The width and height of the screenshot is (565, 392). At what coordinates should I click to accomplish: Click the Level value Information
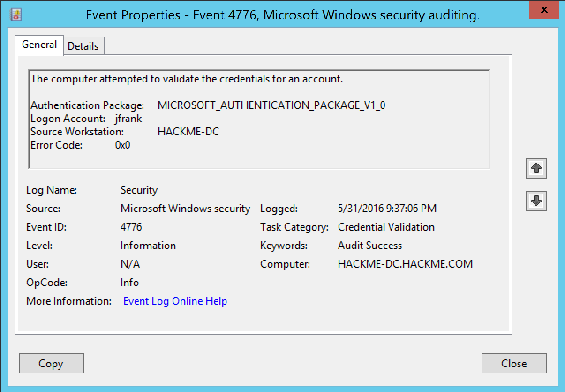click(x=148, y=246)
